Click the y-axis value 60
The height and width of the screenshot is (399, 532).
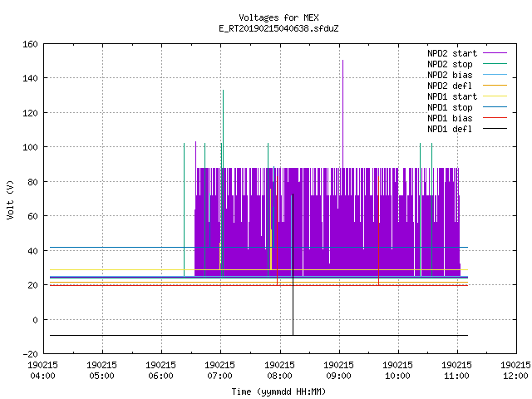point(32,216)
